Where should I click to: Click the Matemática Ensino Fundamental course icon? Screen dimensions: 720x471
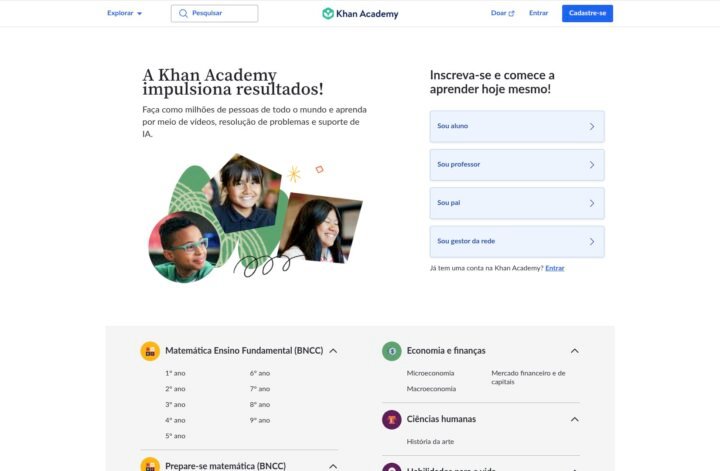point(150,351)
